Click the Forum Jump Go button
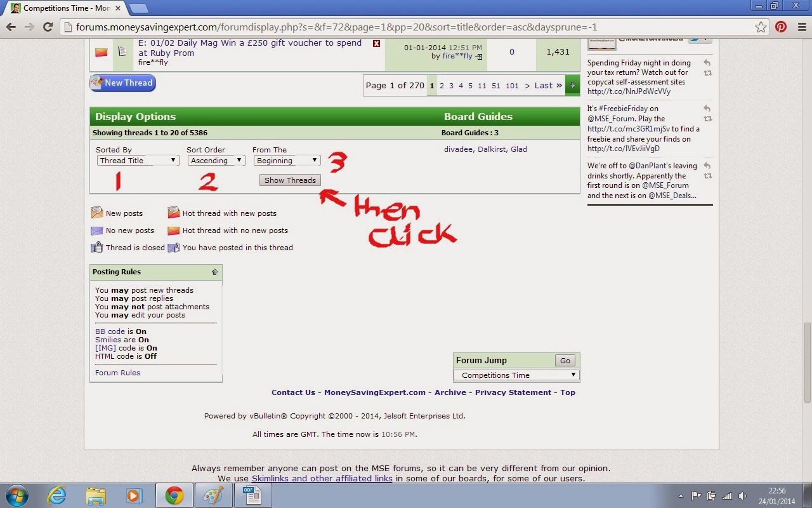Image resolution: width=812 pixels, height=508 pixels. [565, 361]
